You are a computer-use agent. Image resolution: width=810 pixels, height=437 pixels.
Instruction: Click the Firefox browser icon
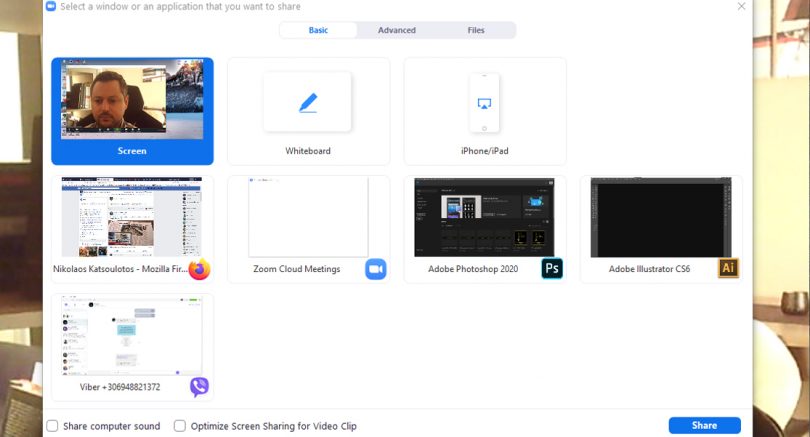click(x=199, y=269)
